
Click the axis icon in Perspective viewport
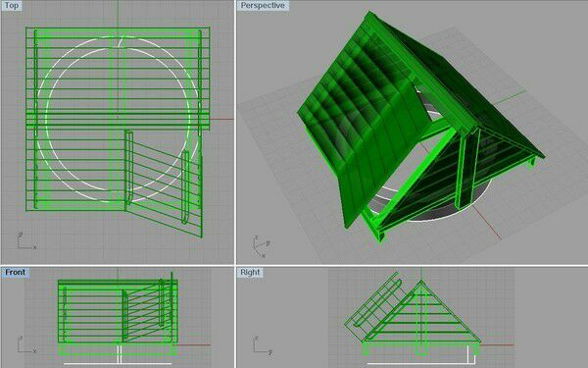[x=261, y=246]
